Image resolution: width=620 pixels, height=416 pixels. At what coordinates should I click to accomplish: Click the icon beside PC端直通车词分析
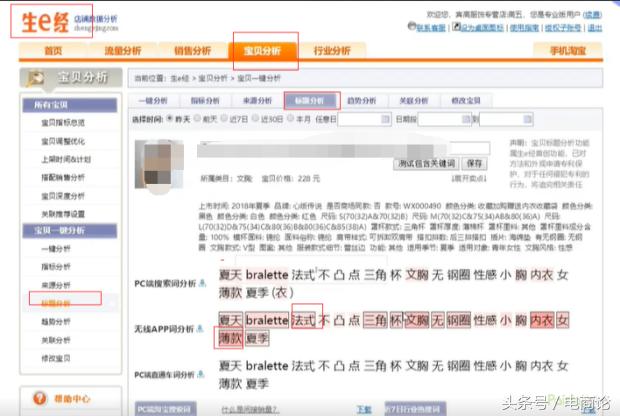(201, 374)
